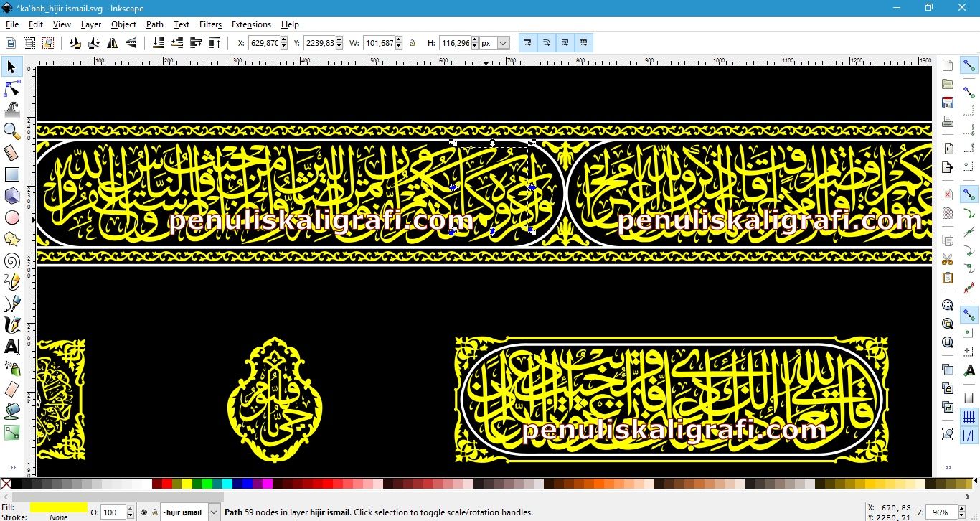Click the Print document icon

coord(948,121)
